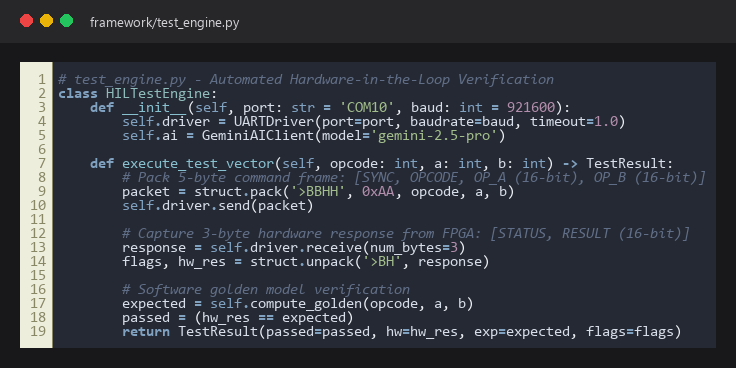736x368 pixels.
Task: Click the flags=flags argument
Action: pos(631,332)
